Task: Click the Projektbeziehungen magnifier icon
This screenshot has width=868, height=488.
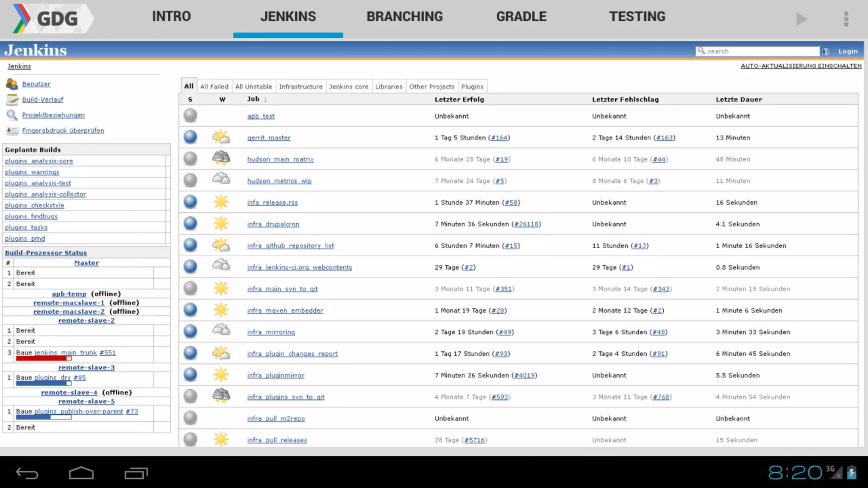Action: [x=12, y=115]
